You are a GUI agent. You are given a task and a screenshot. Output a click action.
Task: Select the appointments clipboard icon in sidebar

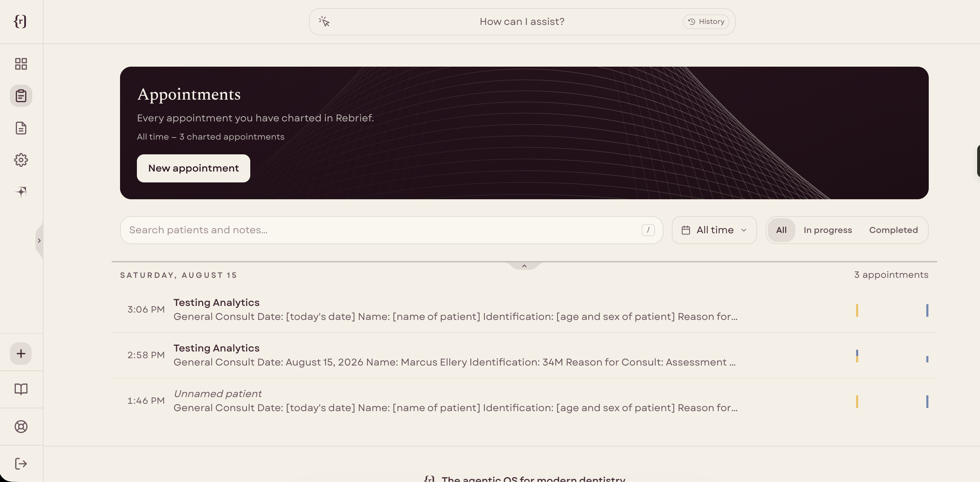(21, 96)
